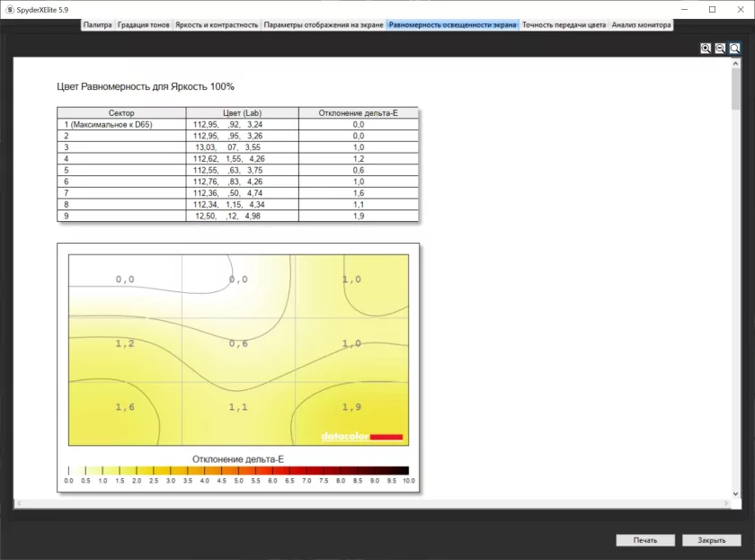Image resolution: width=755 pixels, height=560 pixels.
Task: Click the Цвет (Lab) column header
Action: pos(242,112)
